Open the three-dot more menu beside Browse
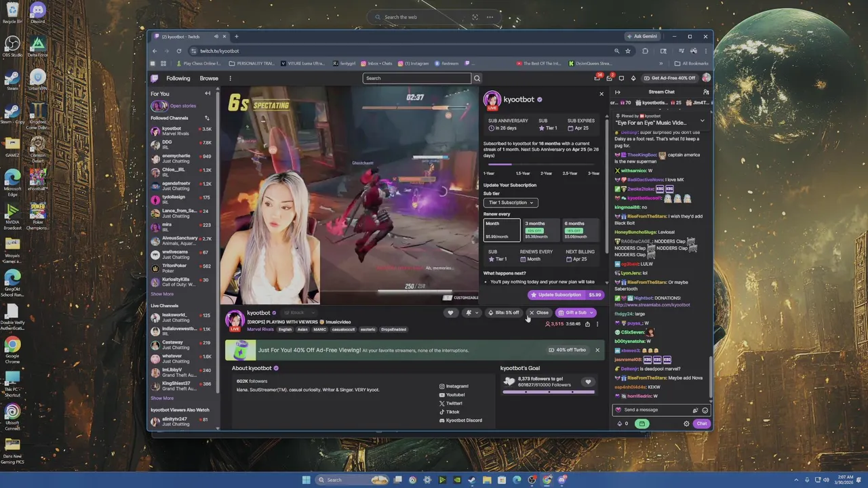Image resolution: width=868 pixels, height=488 pixels. (230, 78)
